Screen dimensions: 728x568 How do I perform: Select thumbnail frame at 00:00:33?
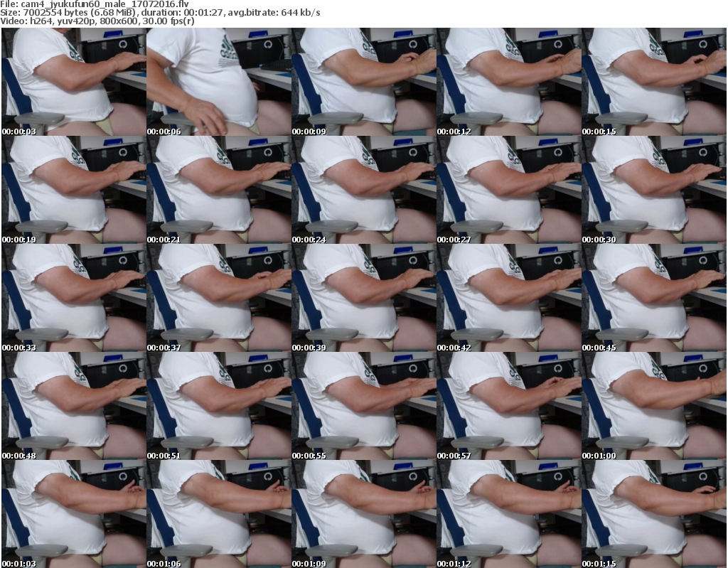tap(74, 298)
